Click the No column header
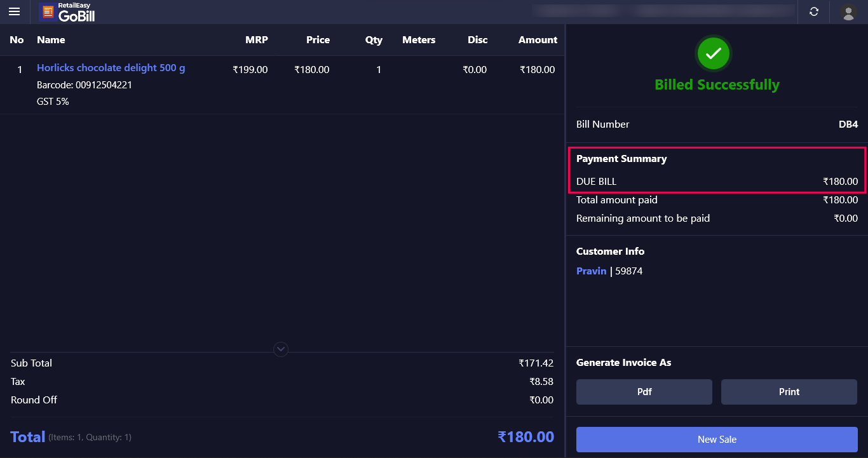 [x=17, y=40]
